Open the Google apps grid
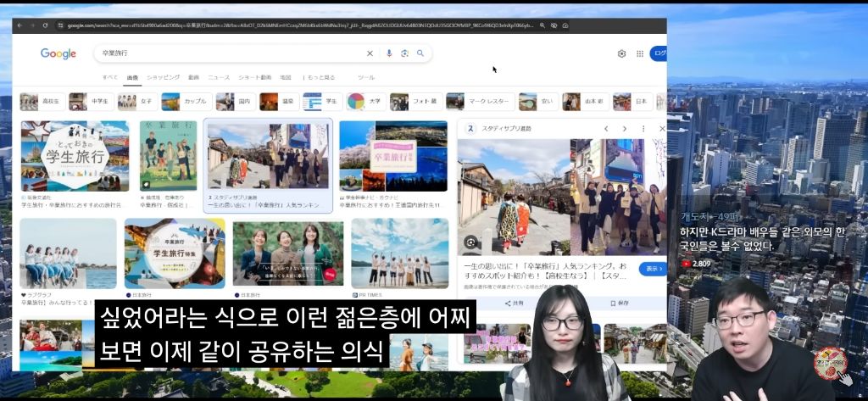Viewport: 868px width, 401px height. [640, 53]
